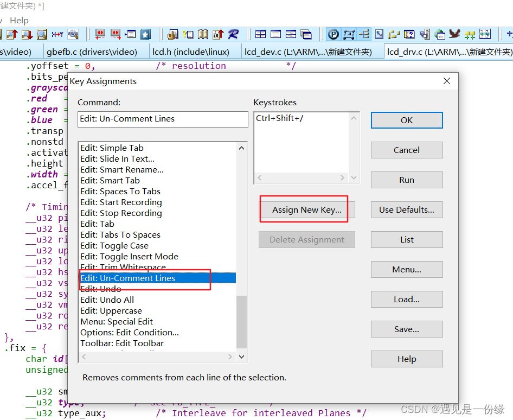Click the Symbol Window S icon
This screenshot has height=420, width=513.
click(x=378, y=34)
